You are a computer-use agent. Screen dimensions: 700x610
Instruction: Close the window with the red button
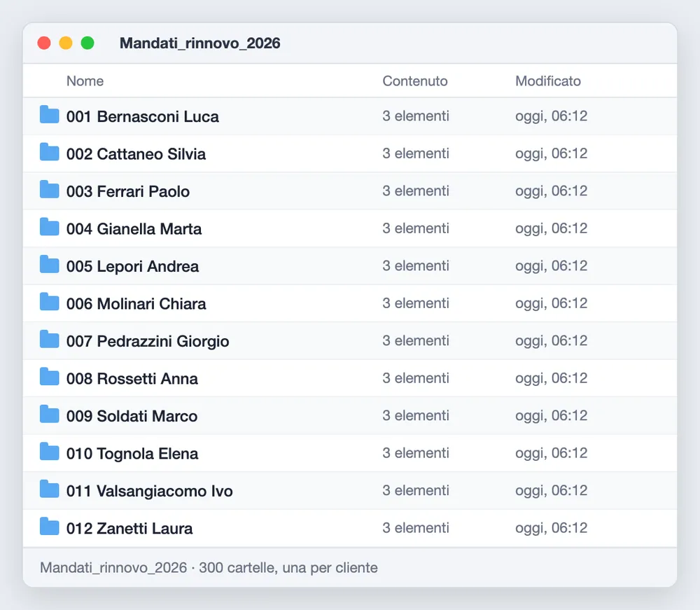click(x=43, y=43)
